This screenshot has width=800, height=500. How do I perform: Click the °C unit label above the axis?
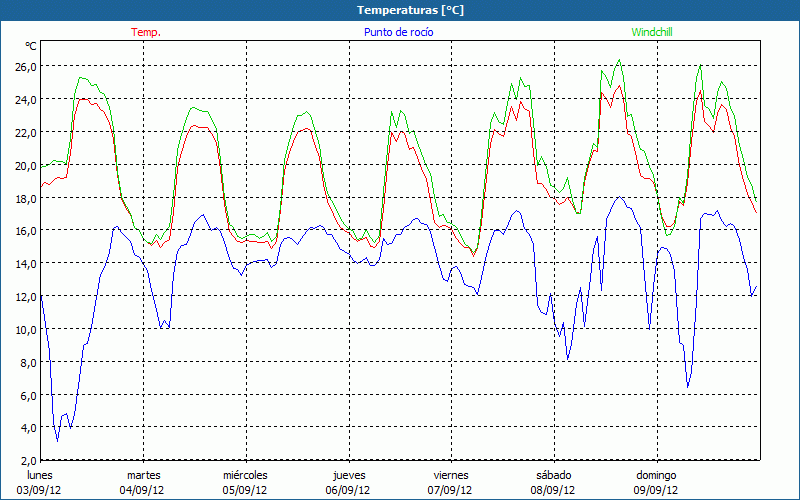tap(30, 46)
